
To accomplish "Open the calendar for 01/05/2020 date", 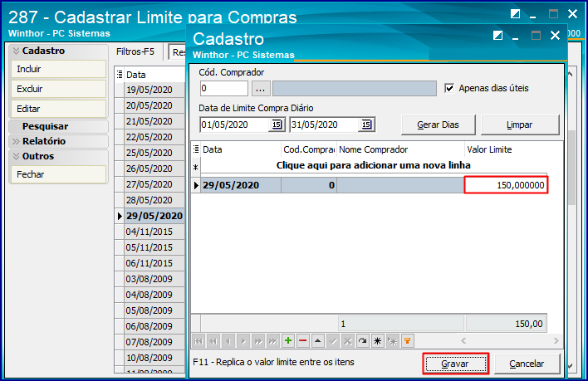I will point(277,125).
